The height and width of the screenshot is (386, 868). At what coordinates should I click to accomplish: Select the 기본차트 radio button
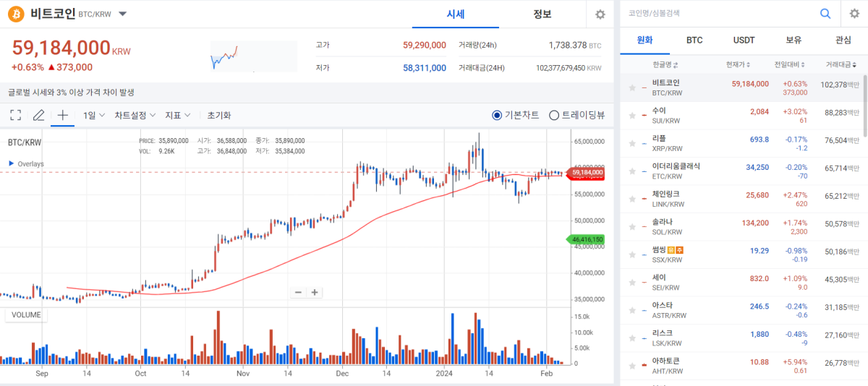click(x=497, y=115)
